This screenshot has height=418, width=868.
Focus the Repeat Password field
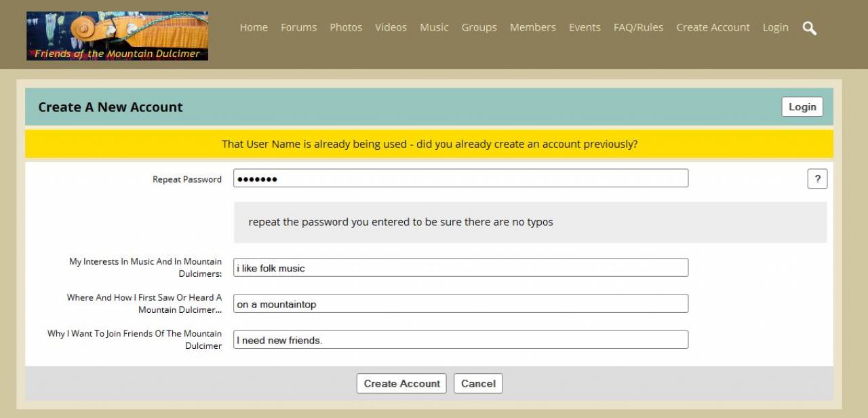460,178
